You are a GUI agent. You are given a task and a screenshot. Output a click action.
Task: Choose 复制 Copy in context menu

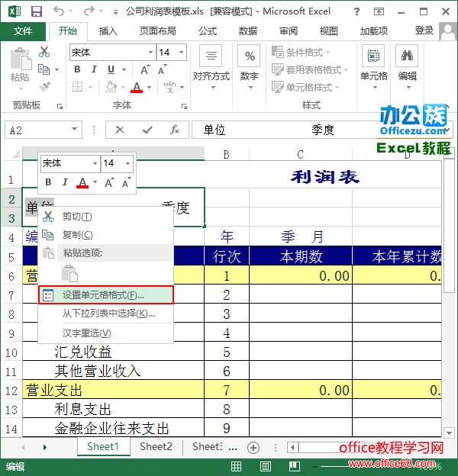point(105,235)
